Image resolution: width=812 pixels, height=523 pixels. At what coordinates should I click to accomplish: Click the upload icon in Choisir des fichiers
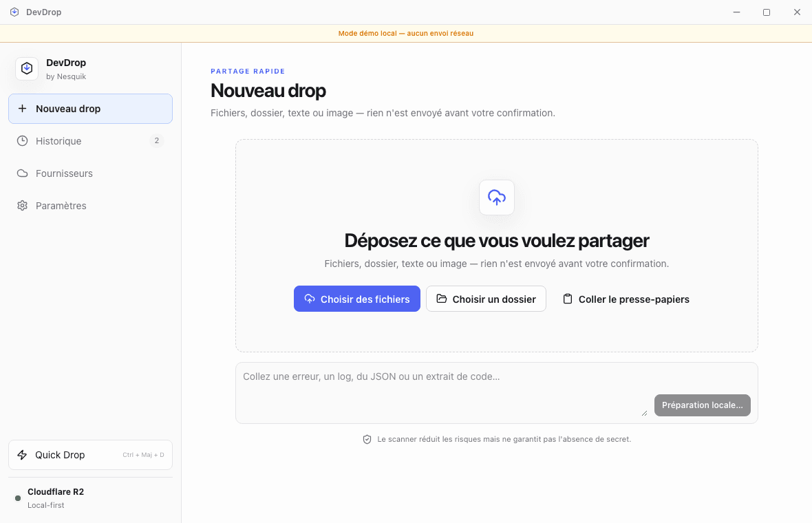(310, 299)
